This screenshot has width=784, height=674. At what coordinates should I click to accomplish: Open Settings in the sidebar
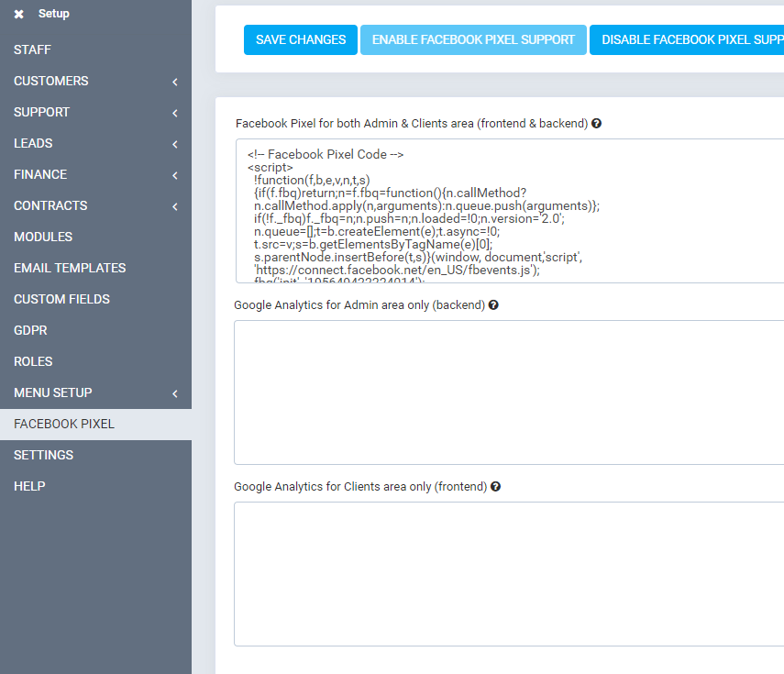tap(95, 455)
